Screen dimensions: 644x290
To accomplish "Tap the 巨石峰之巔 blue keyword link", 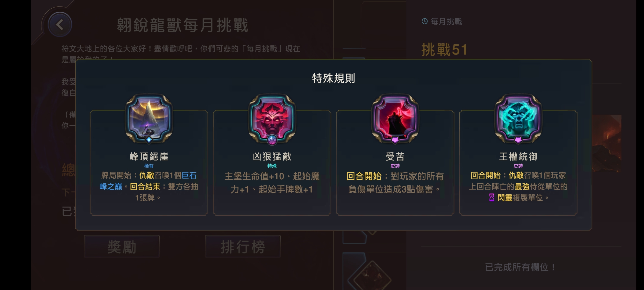I will 148,181.
